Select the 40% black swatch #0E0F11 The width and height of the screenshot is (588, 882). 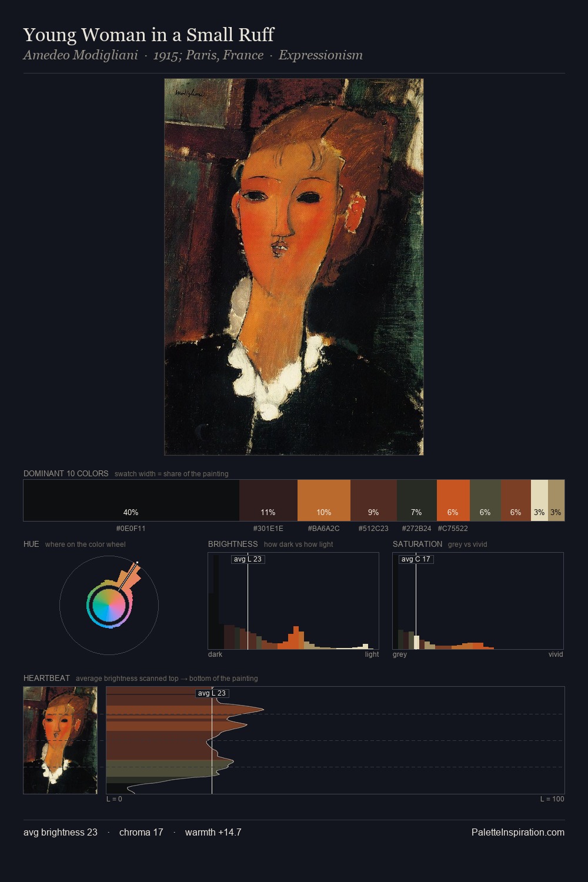coord(131,500)
